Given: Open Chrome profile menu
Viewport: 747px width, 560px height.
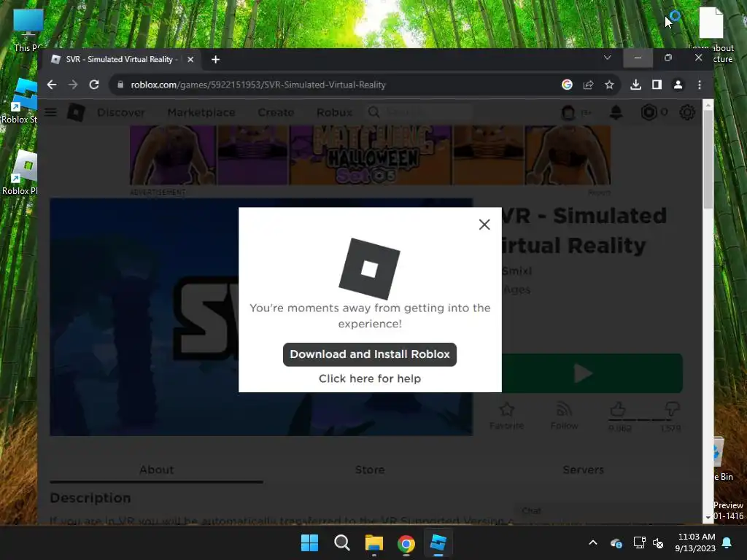Looking at the screenshot, I should pyautogui.click(x=678, y=85).
